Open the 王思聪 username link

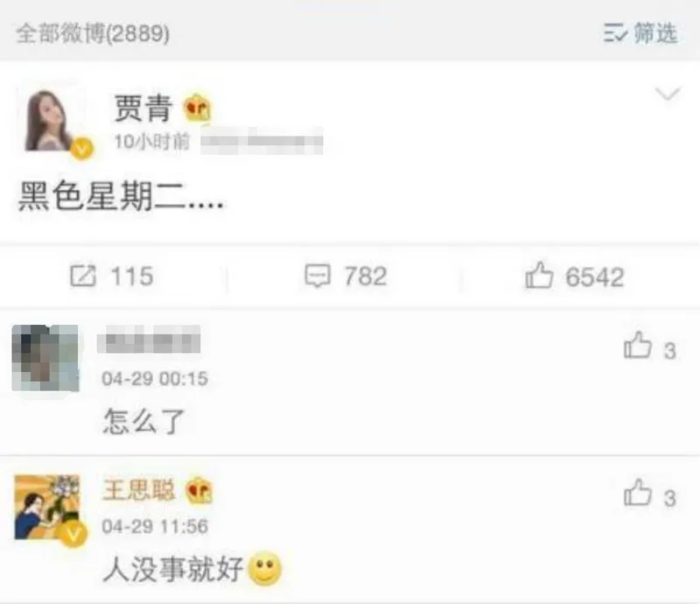(138, 490)
